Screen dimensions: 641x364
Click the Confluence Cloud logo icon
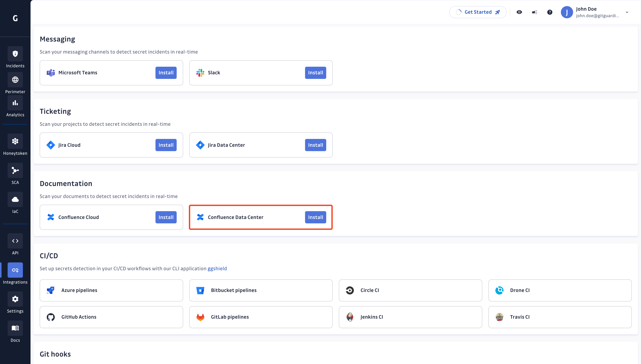(51, 217)
